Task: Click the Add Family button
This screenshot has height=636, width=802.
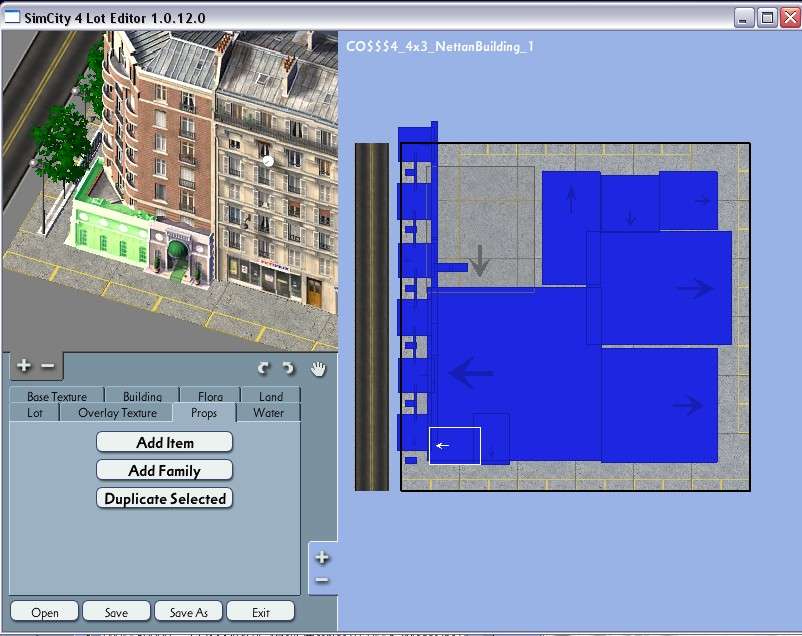Action: tap(165, 470)
